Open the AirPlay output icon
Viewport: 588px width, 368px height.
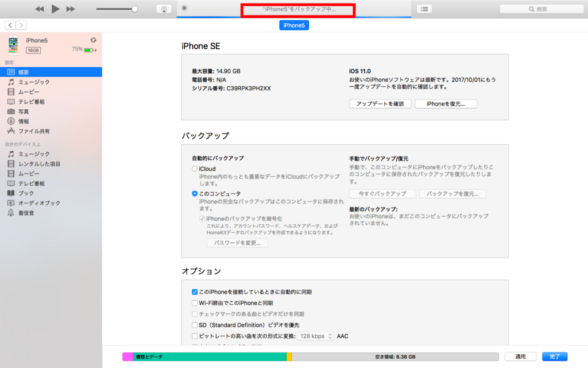click(164, 9)
